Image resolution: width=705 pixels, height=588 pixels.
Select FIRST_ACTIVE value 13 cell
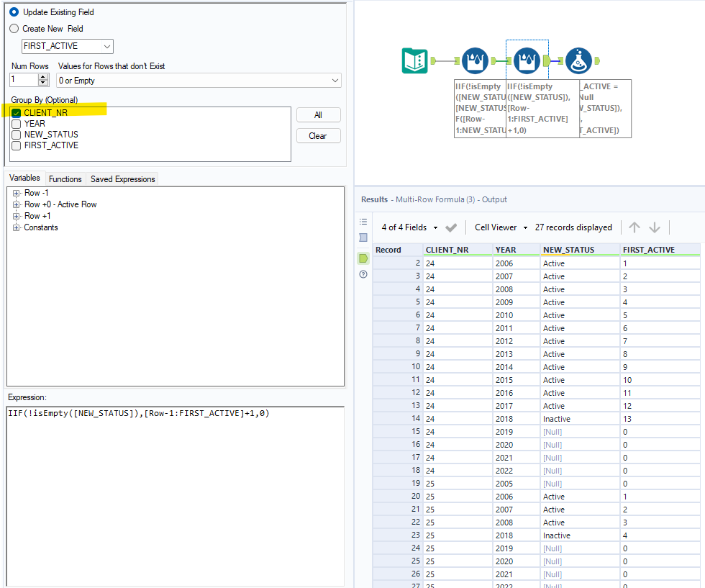tap(660, 419)
